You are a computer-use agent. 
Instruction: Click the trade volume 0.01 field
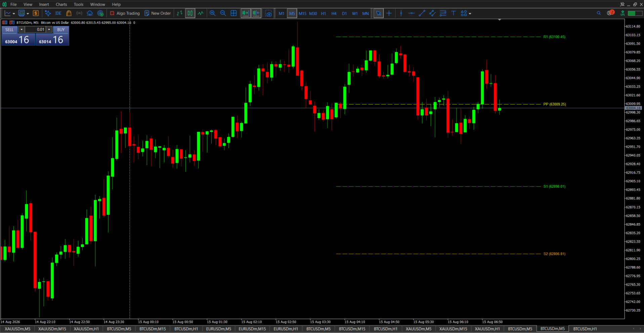tap(35, 30)
